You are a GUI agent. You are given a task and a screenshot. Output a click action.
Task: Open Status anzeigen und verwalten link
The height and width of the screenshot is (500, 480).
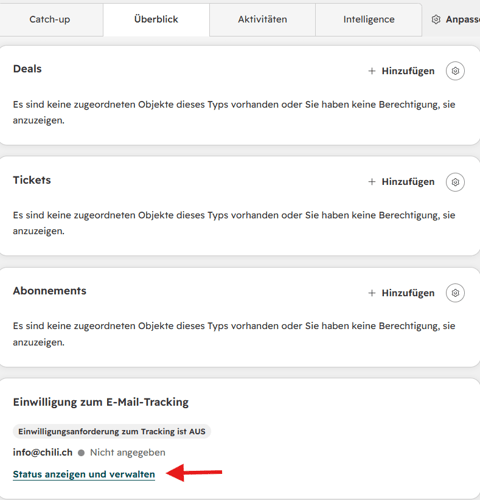84,474
